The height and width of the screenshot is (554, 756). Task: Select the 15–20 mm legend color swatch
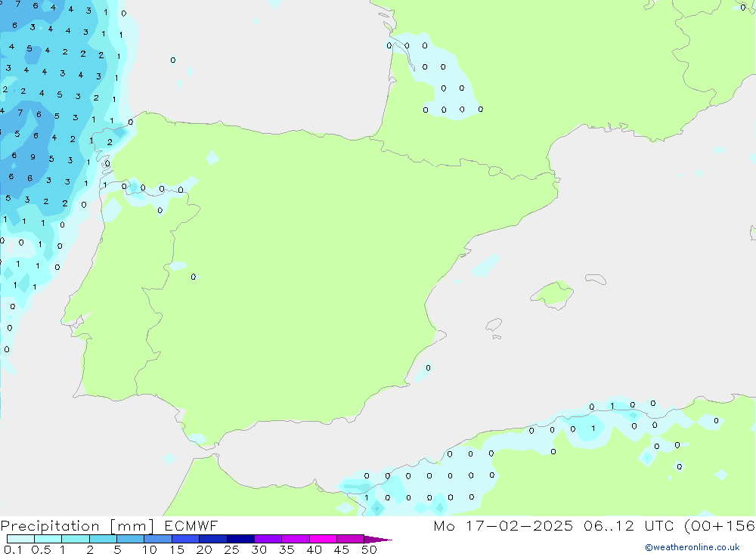click(x=185, y=539)
